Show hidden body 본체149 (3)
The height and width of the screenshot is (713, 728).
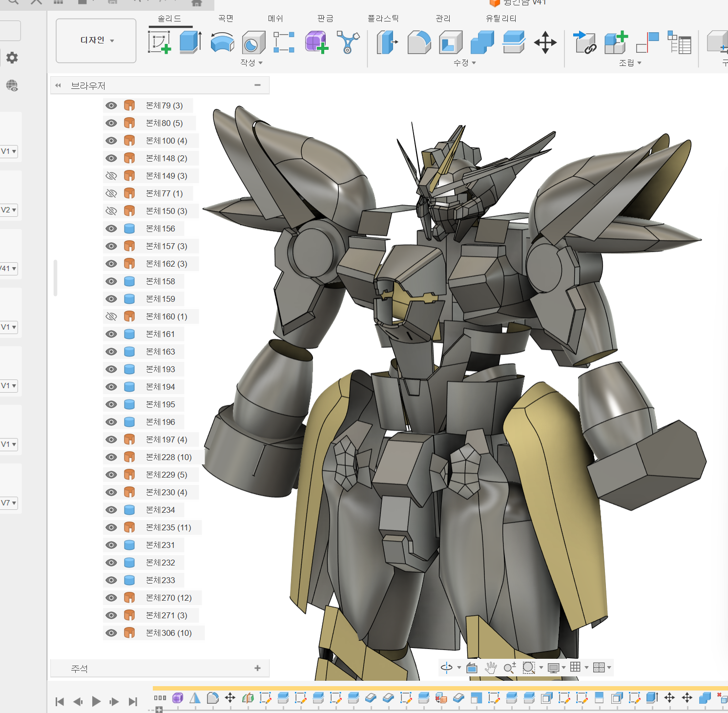click(x=111, y=176)
